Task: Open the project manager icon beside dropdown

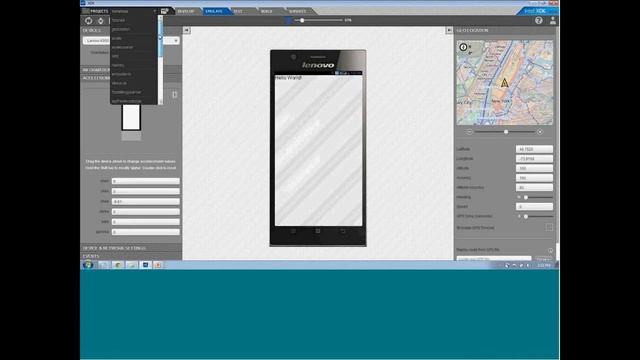Action: (164, 11)
